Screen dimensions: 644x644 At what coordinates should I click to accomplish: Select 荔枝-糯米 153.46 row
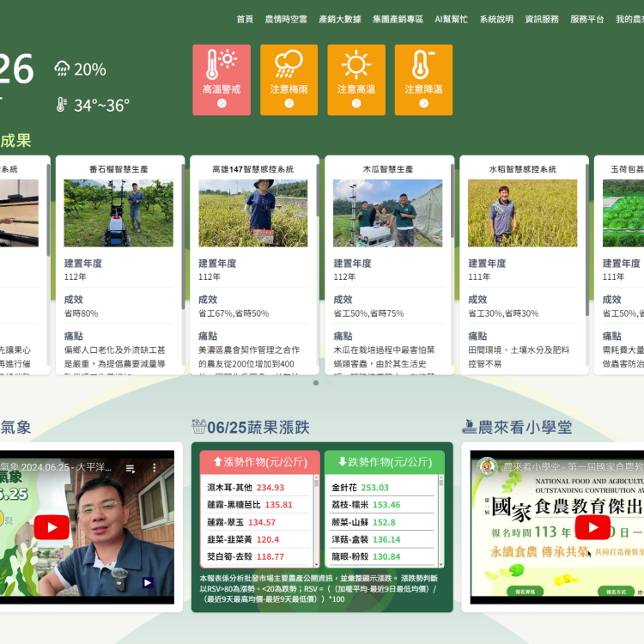click(x=382, y=505)
